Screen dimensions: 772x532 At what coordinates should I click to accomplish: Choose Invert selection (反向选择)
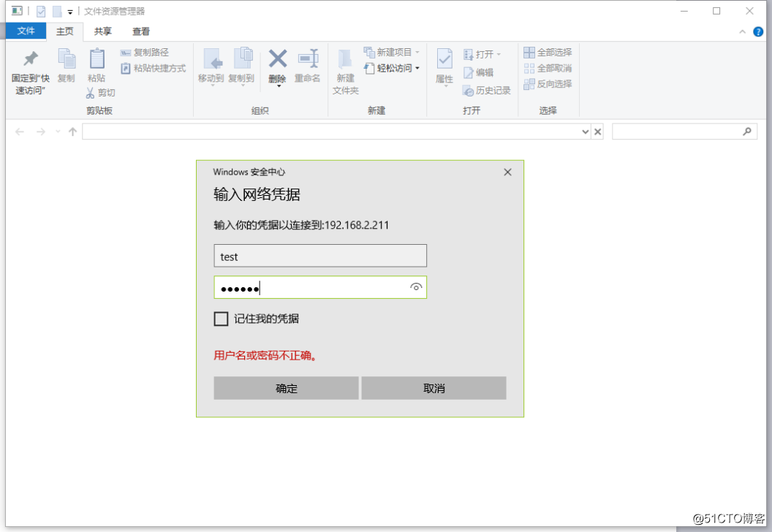point(548,83)
